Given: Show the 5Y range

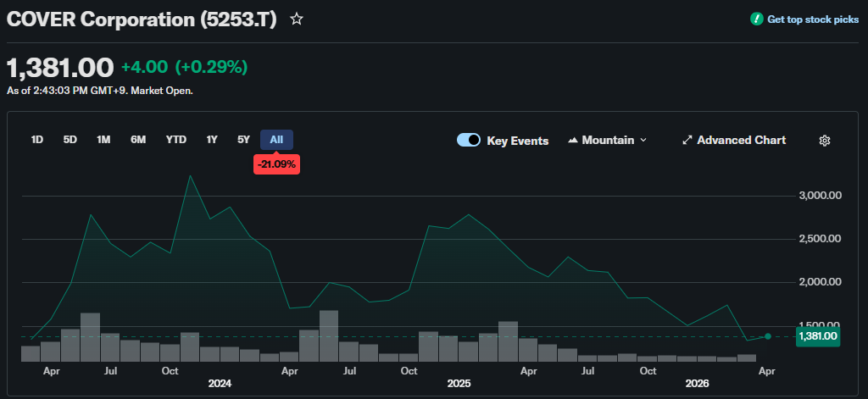Looking at the screenshot, I should click(x=243, y=140).
